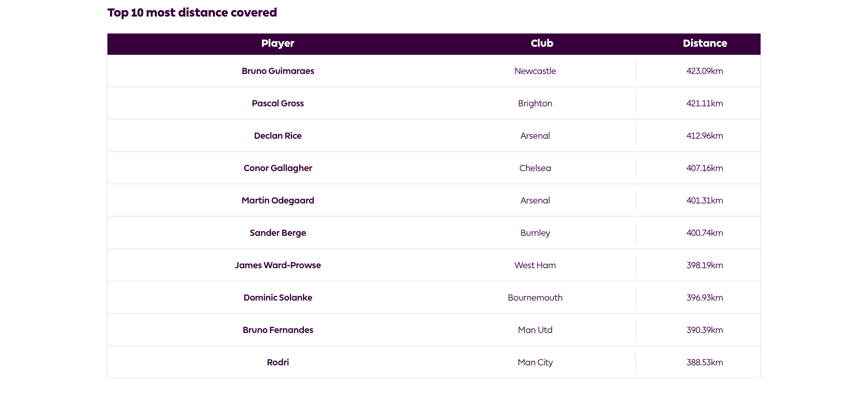Screen dimensions: 868x401
Task: Click the Man City club cell
Action: click(535, 362)
